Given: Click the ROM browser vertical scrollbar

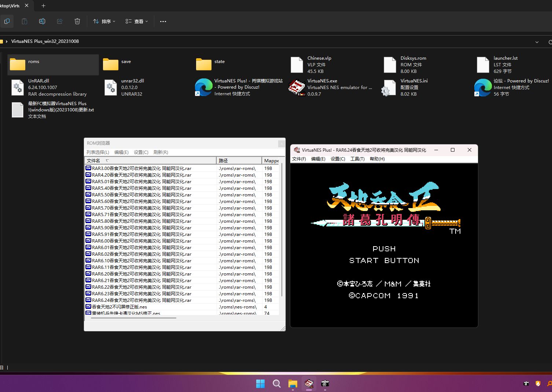Looking at the screenshot, I should 282,230.
